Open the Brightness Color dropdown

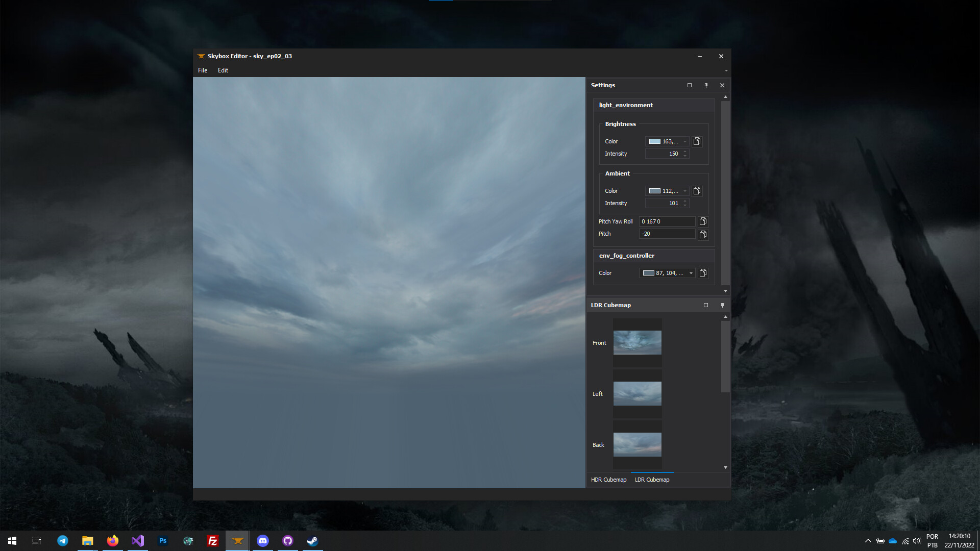coord(685,141)
